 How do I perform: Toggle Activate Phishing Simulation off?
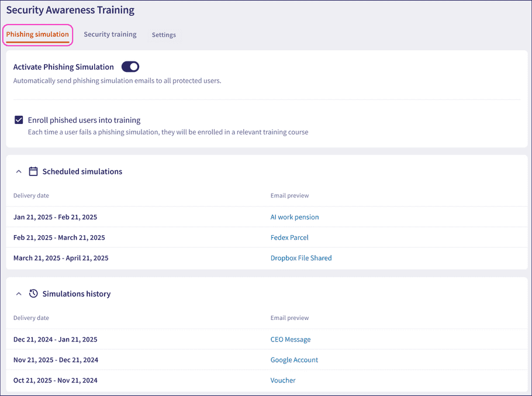(130, 66)
